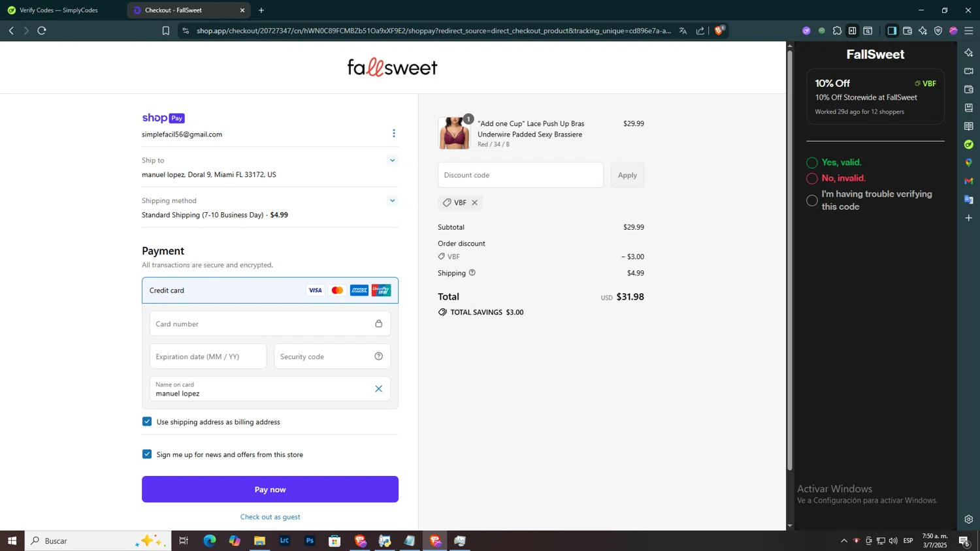Copy the VBF code in the side panel
The image size is (980, 551).
[x=925, y=84]
